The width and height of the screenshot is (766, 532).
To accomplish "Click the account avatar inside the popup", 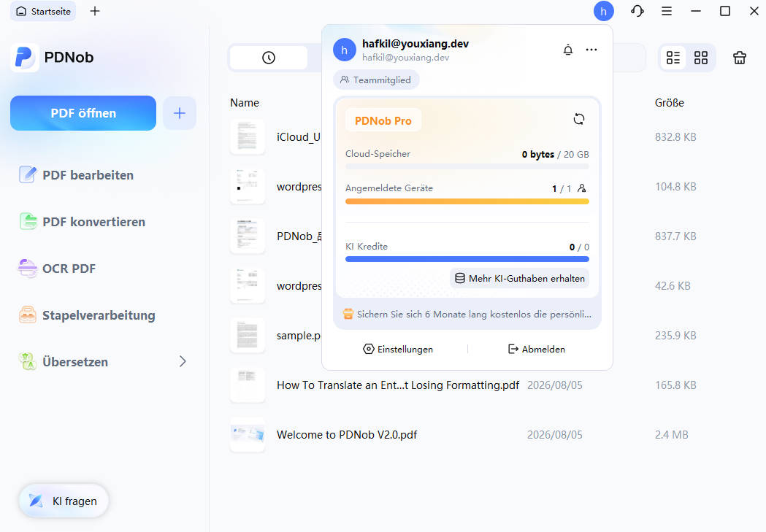I will [x=345, y=50].
